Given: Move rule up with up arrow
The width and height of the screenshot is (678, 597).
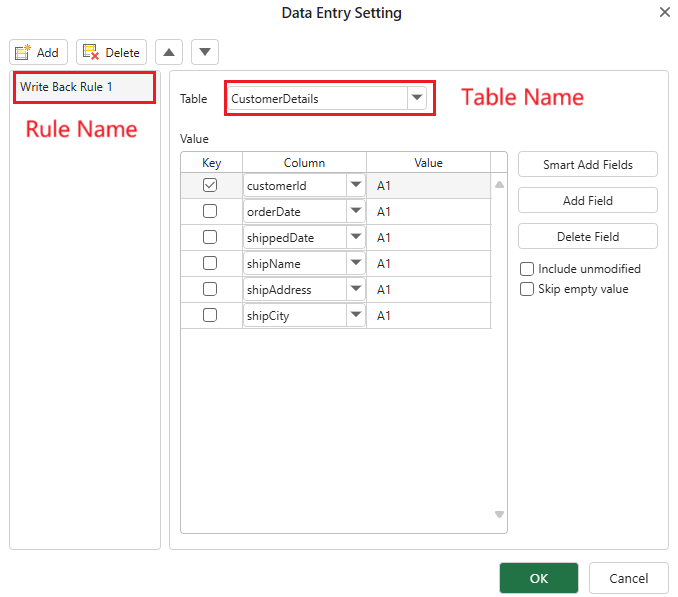Looking at the screenshot, I should 170,52.
